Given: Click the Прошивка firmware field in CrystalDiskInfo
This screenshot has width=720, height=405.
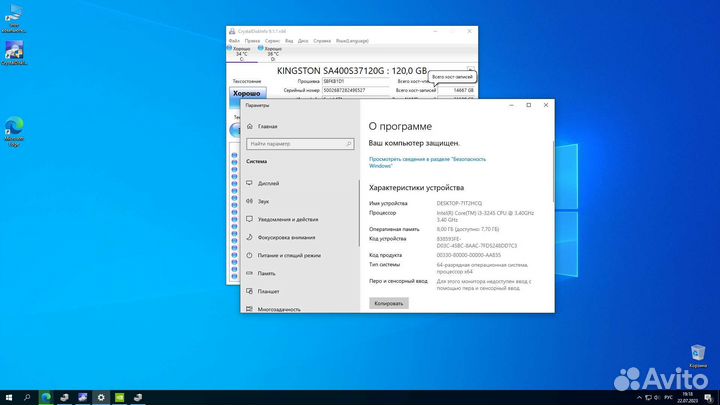Looking at the screenshot, I should pos(356,81).
